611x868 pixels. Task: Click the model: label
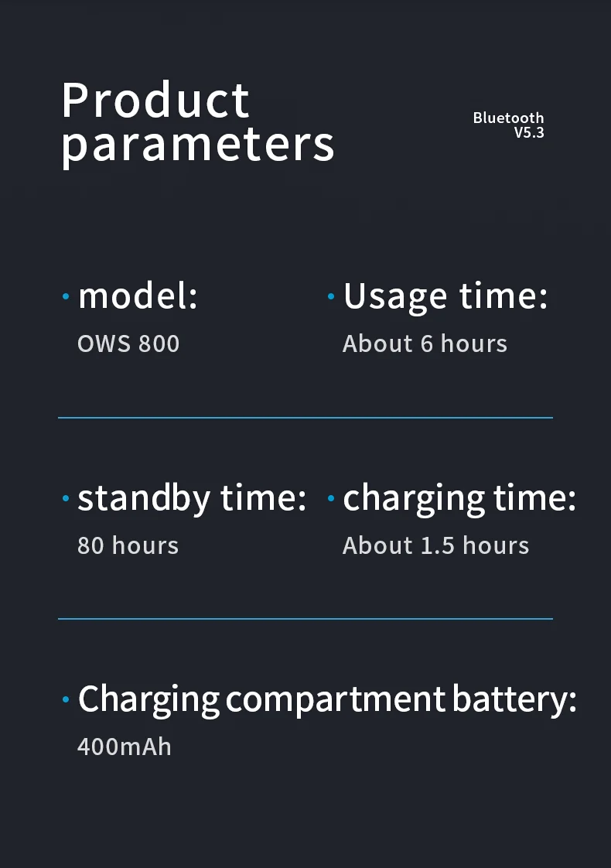click(138, 296)
